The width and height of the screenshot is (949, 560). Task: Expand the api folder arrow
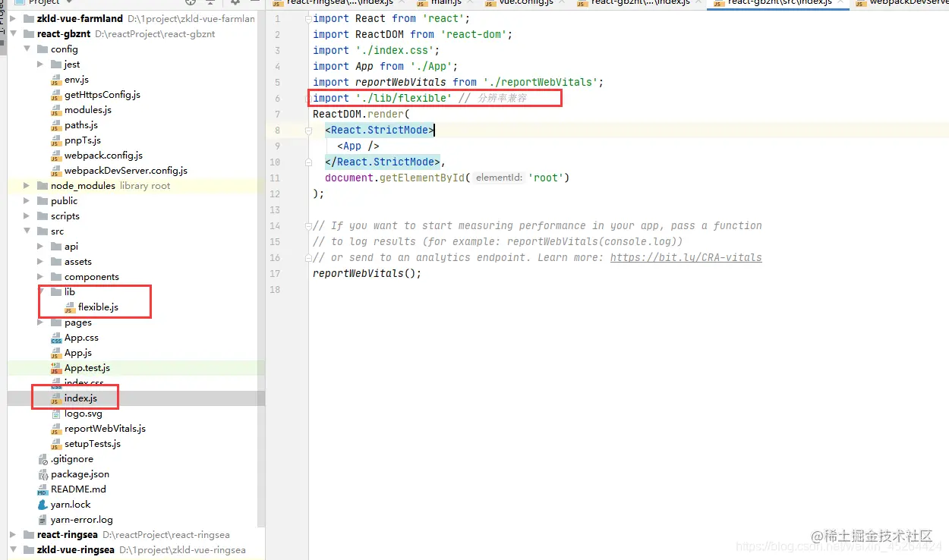point(41,247)
